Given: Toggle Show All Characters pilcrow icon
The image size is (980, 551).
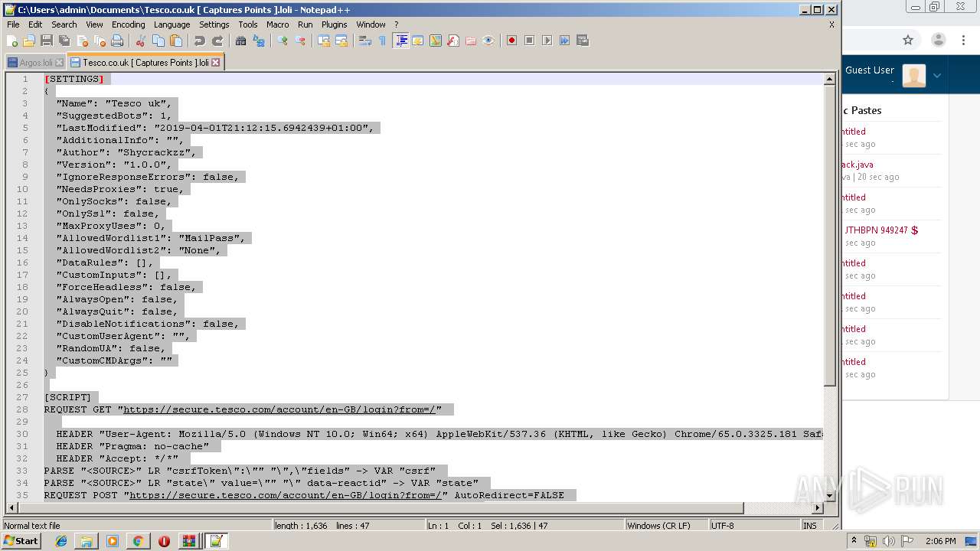Looking at the screenshot, I should [383, 41].
